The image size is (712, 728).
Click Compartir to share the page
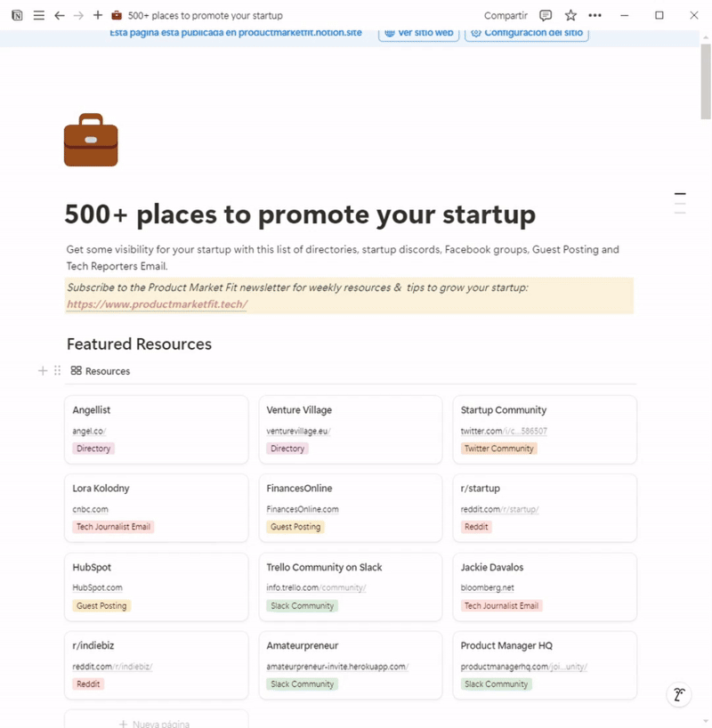click(506, 15)
